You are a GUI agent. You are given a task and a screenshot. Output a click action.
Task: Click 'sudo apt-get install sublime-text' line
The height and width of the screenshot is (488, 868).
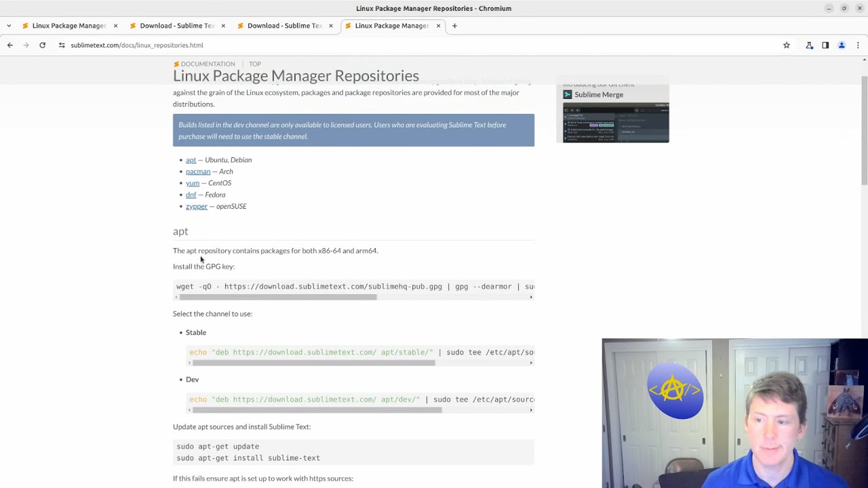pyautogui.click(x=248, y=458)
